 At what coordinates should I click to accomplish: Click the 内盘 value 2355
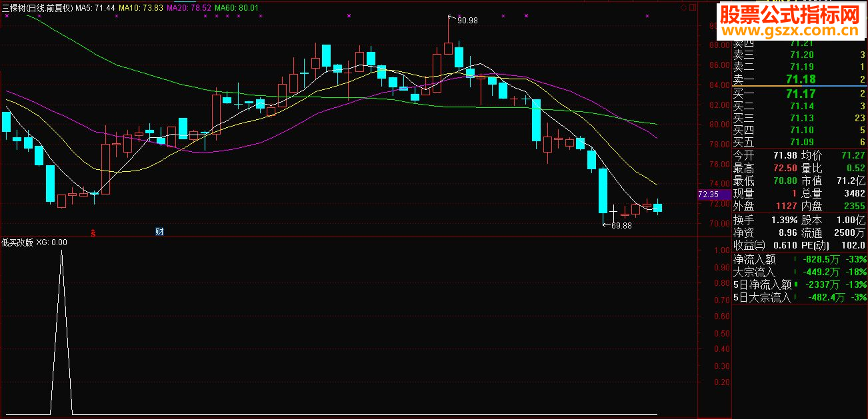(x=853, y=207)
